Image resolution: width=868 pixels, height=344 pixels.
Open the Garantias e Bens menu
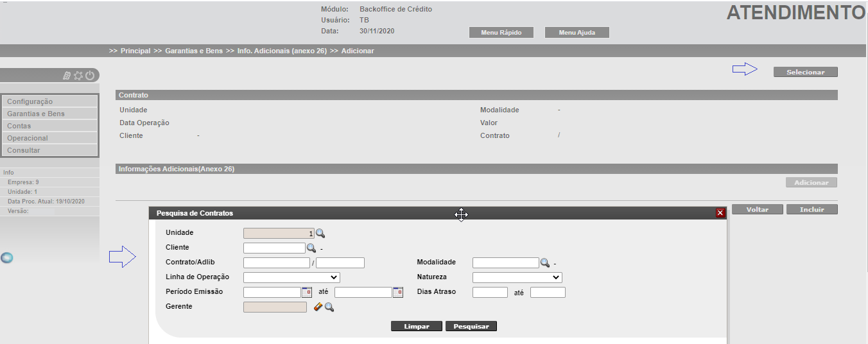click(x=50, y=114)
